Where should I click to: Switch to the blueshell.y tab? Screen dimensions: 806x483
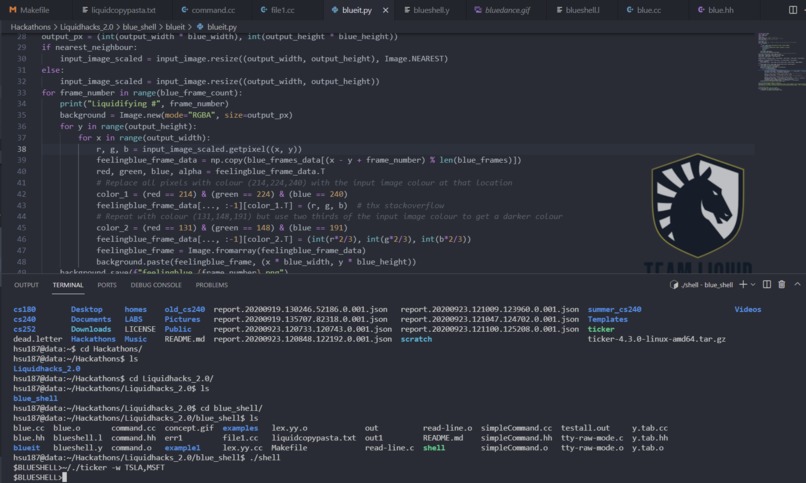tap(431, 10)
